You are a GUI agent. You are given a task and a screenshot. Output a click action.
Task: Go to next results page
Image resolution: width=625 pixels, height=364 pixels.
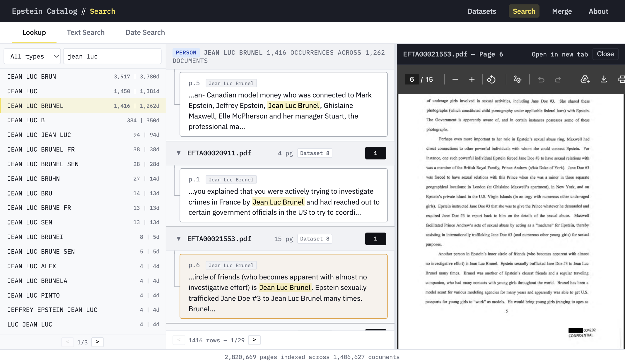(x=254, y=340)
